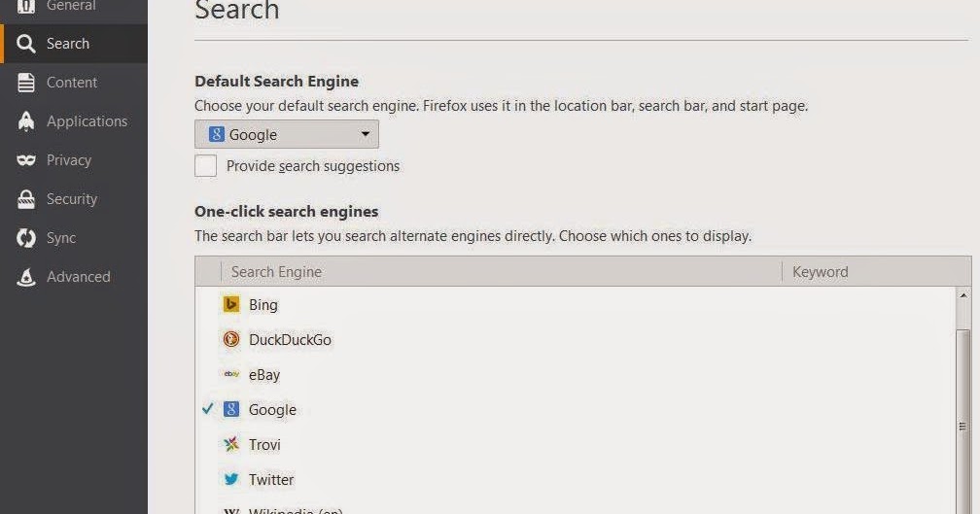Click the DuckDuckGo logo icon
This screenshot has height=514, width=980.
[231, 340]
